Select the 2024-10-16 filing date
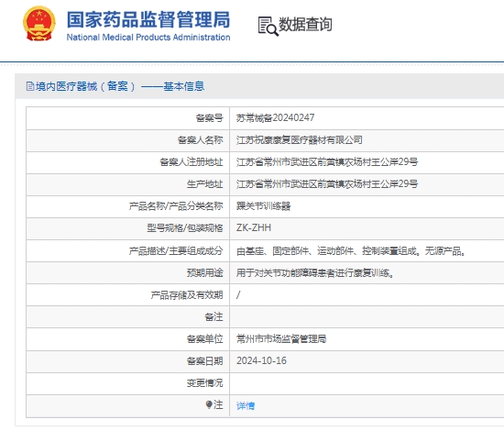This screenshot has width=504, height=431. pyautogui.click(x=261, y=360)
